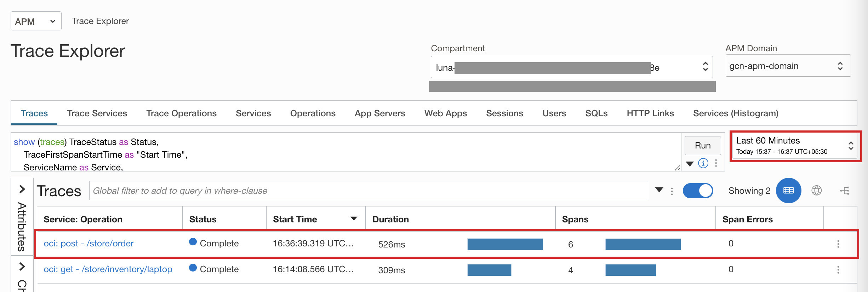Click Complete status dot on /store/inventory/laptop row
Image resolution: width=868 pixels, height=292 pixels.
pyautogui.click(x=193, y=268)
